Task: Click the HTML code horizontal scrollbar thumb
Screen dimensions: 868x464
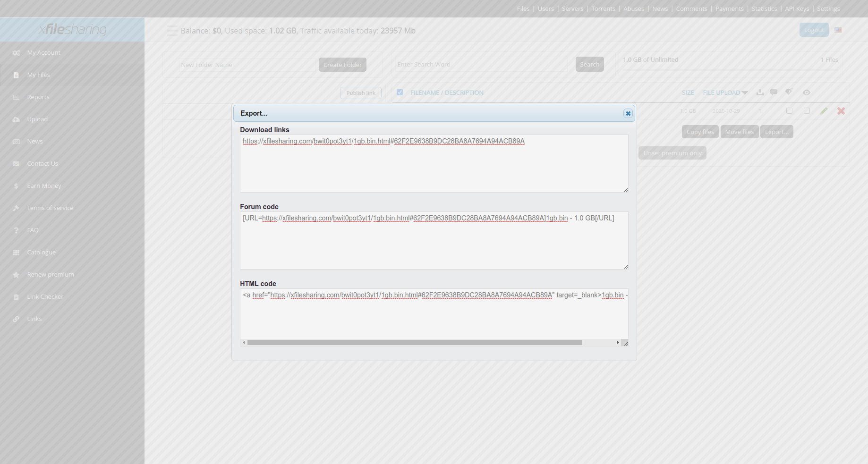Action: pyautogui.click(x=415, y=343)
